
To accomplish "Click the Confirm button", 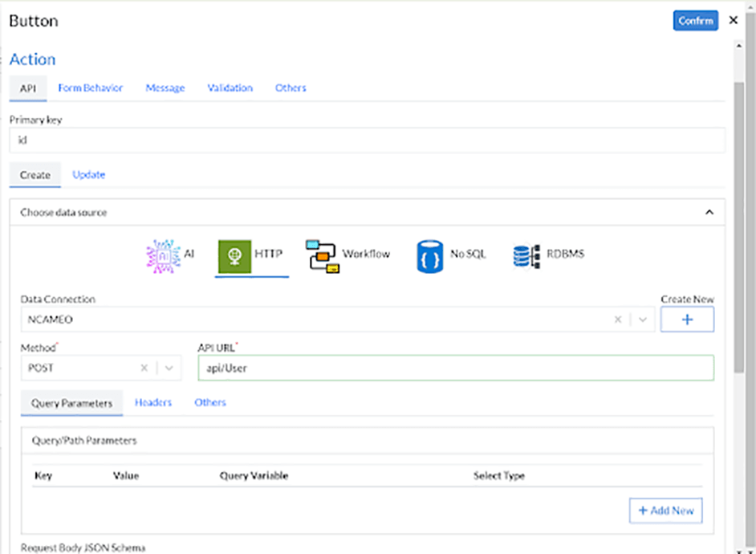I will point(695,20).
